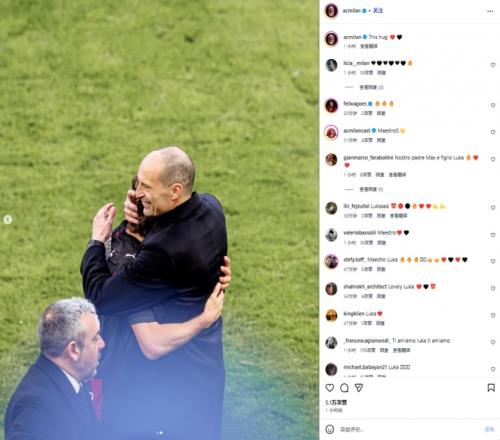Open acmilancast user profile link
Viewport: 500px width, 440px height.
tap(357, 131)
